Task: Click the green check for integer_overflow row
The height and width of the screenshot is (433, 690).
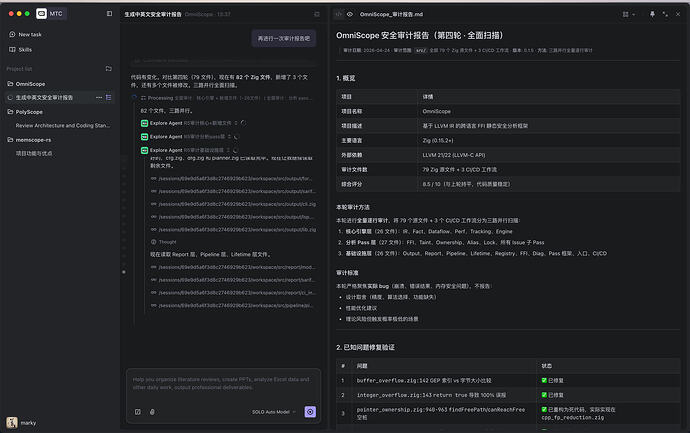Action: (544, 395)
